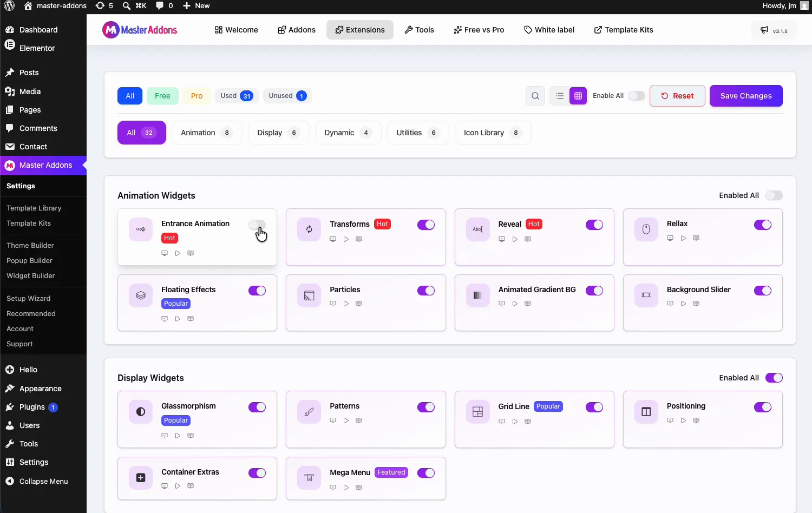Open Setup Wizard in sidebar

point(29,298)
